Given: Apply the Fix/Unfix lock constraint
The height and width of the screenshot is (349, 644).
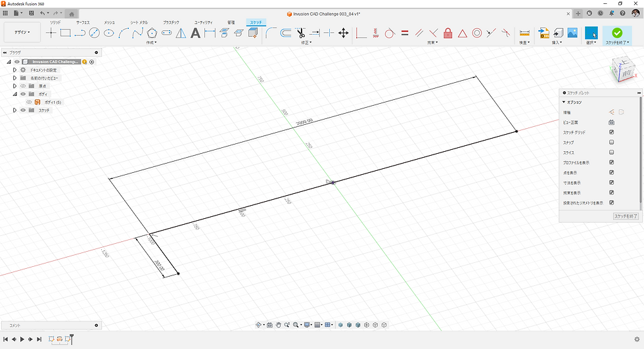Looking at the screenshot, I should pyautogui.click(x=448, y=34).
